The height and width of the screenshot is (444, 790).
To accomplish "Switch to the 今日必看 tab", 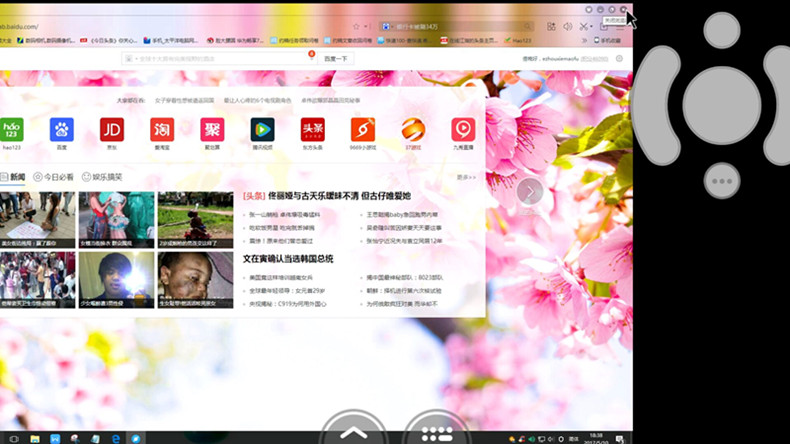I will [53, 177].
